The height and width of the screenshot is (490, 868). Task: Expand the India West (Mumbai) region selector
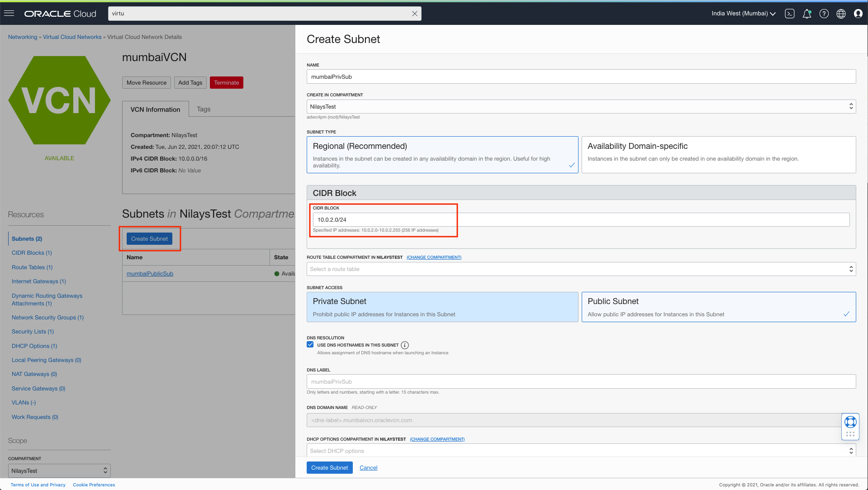(743, 14)
